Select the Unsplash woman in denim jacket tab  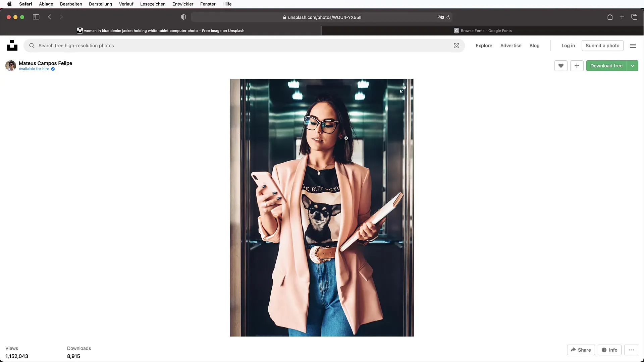coord(161,31)
